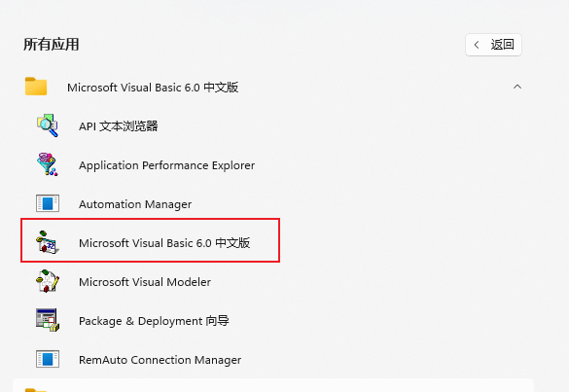The height and width of the screenshot is (392, 569).
Task: Start Package & Deployment 向导 by its label
Action: pos(154,321)
